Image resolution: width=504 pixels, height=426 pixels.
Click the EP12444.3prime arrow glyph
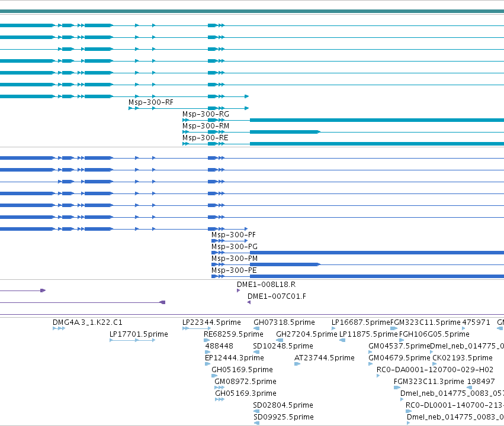click(208, 364)
